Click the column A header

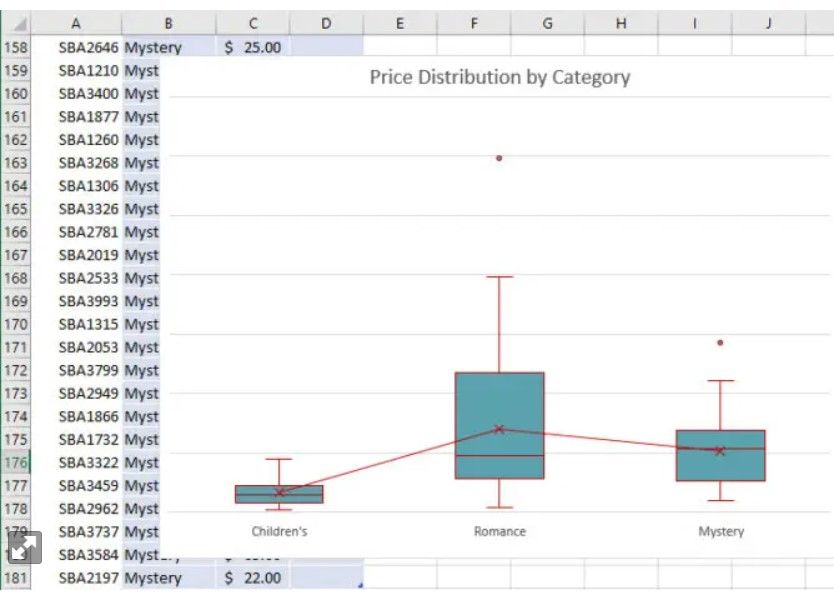click(x=77, y=23)
